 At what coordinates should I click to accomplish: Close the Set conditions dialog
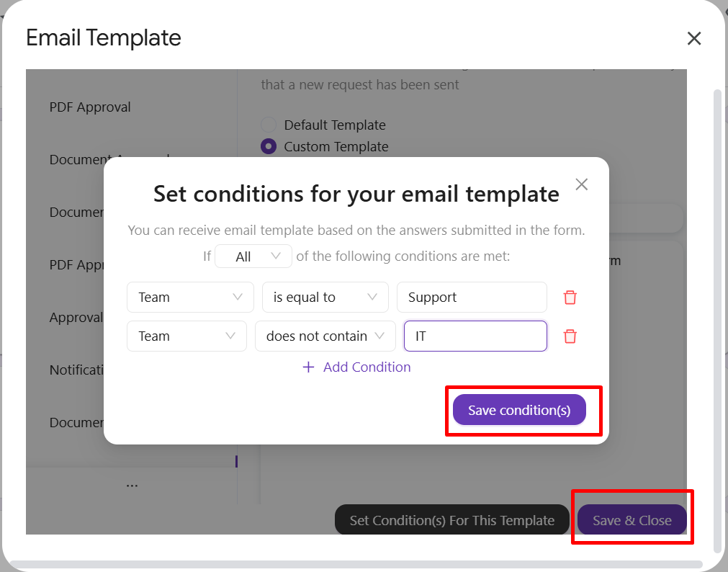(x=581, y=184)
